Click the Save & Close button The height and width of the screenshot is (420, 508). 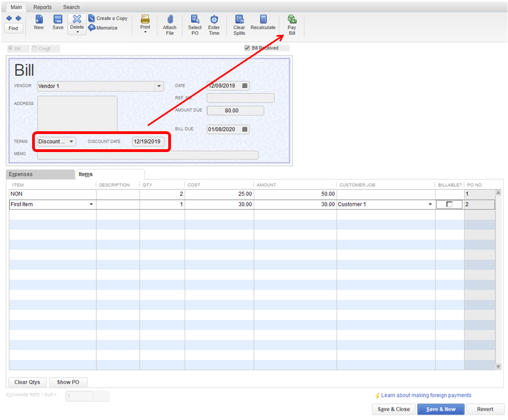[393, 409]
